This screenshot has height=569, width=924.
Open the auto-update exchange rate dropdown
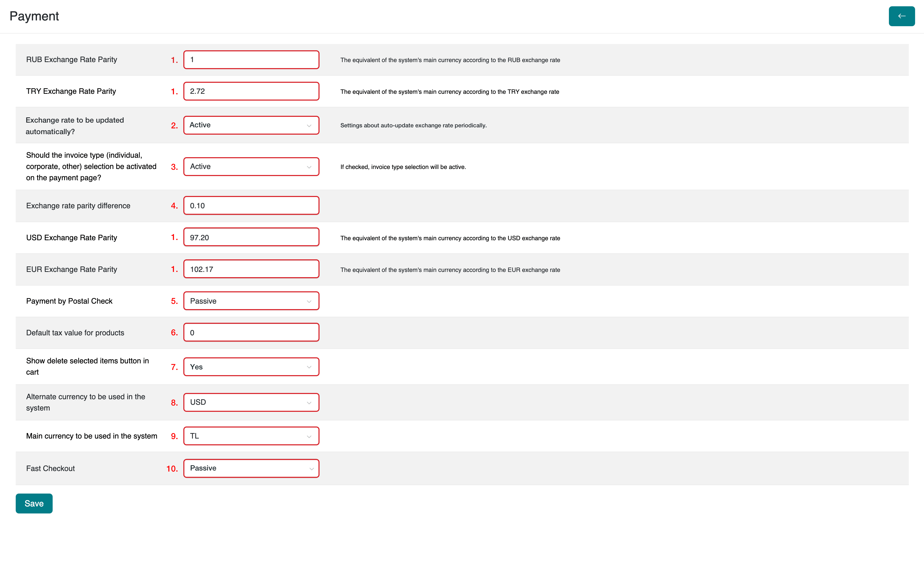(x=251, y=125)
